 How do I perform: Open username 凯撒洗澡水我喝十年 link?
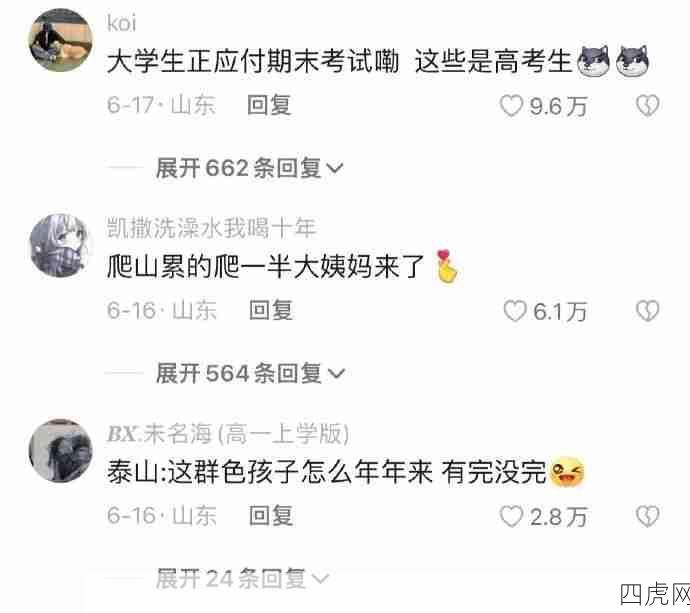(x=211, y=228)
